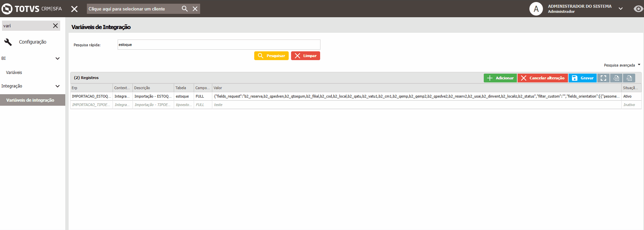Expand the administrator user dropdown
Image resolution: width=644 pixels, height=230 pixels.
[621, 9]
